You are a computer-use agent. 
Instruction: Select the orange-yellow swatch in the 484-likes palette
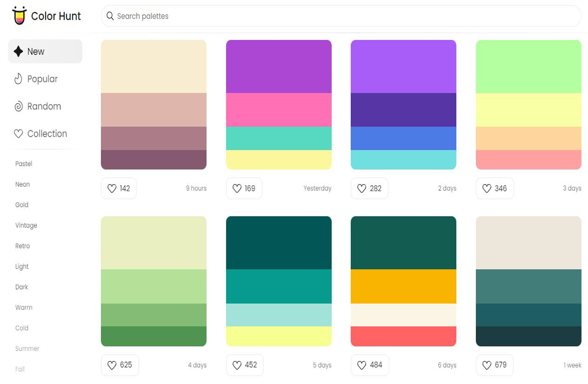403,286
